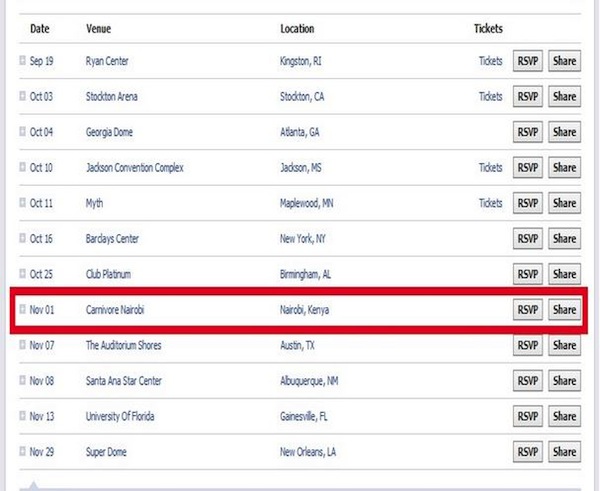Open Tickets link for Myth, Maplewood
The image size is (600, 491).
[490, 203]
